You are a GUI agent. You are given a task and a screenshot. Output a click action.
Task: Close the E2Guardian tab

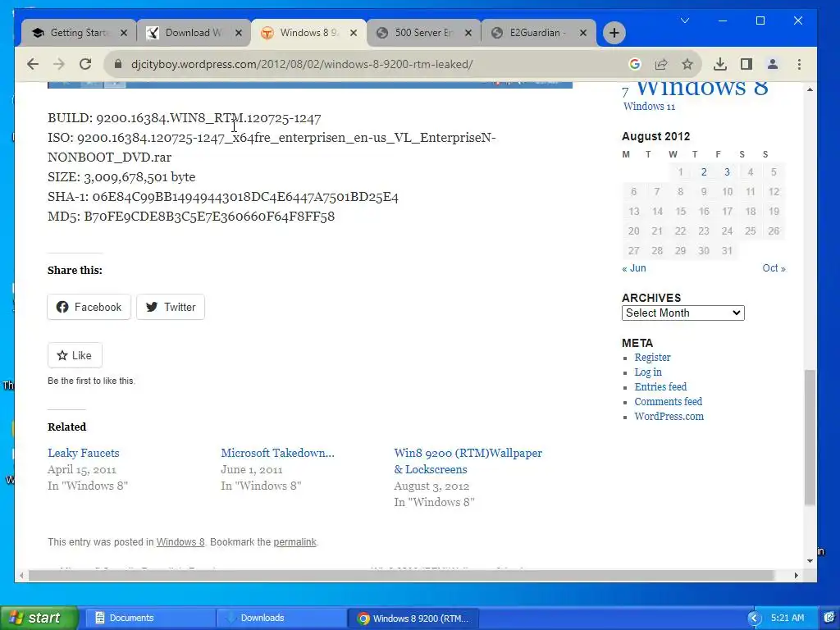tap(583, 33)
